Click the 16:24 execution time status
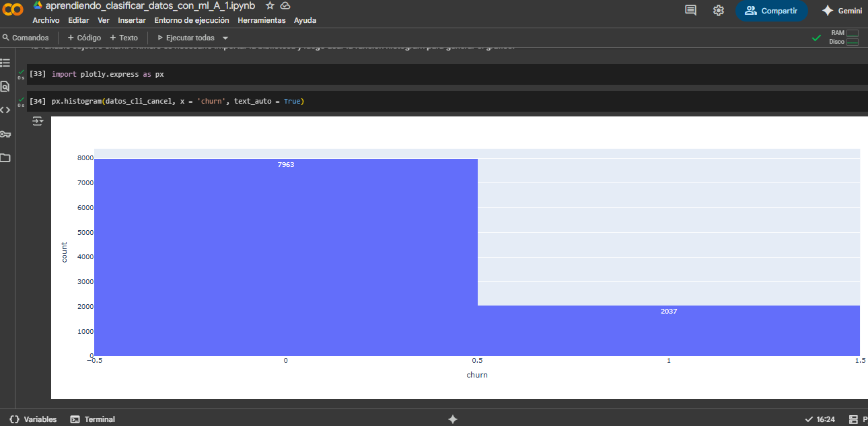 pos(820,419)
